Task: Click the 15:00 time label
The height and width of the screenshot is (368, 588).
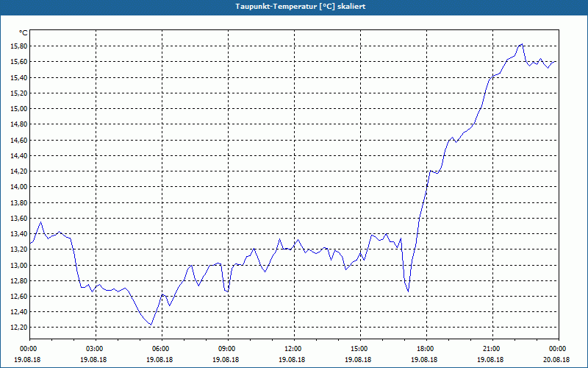Action: click(x=360, y=348)
